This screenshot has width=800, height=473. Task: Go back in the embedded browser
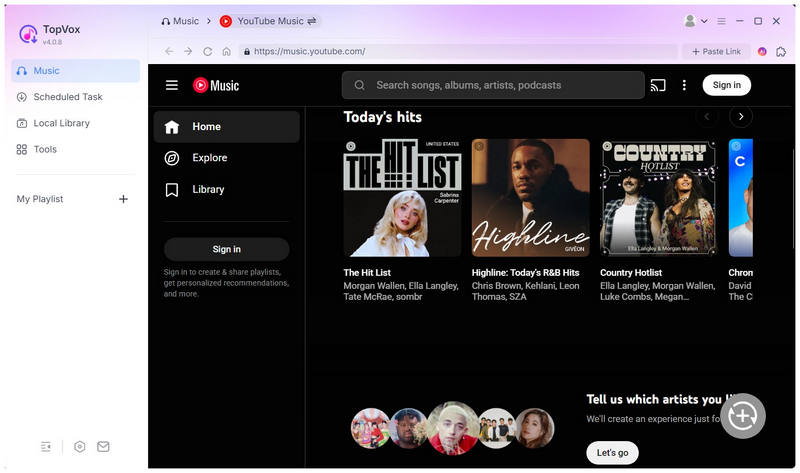click(x=169, y=52)
